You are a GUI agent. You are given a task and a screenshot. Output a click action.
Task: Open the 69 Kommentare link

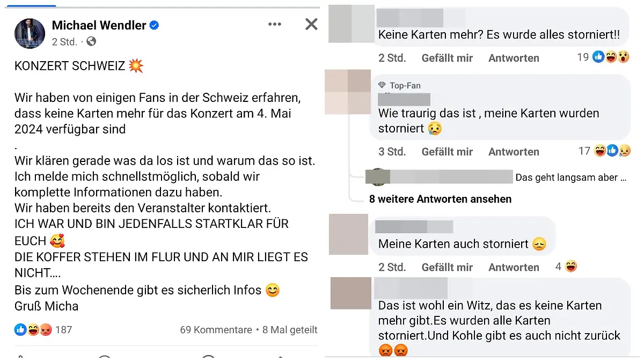tap(216, 330)
